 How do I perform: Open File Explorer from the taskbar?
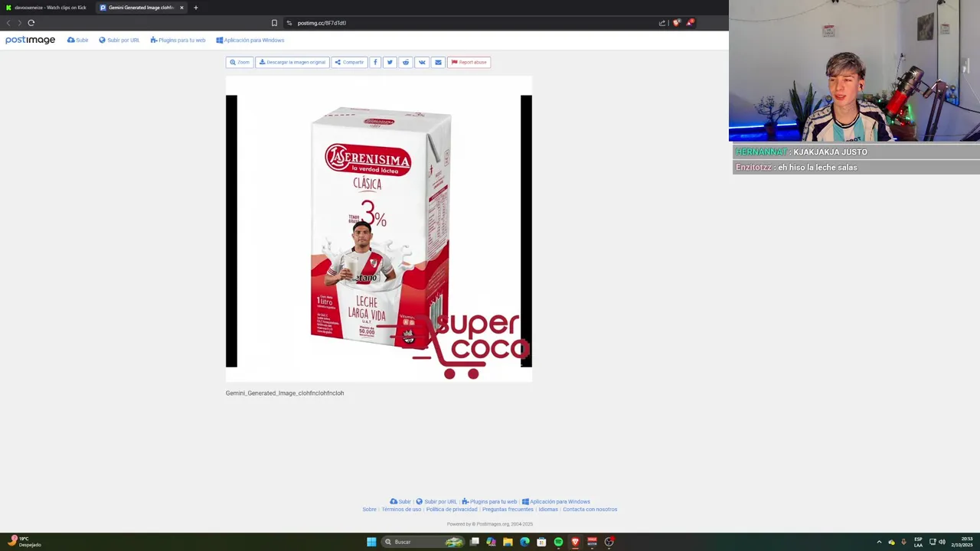point(508,542)
